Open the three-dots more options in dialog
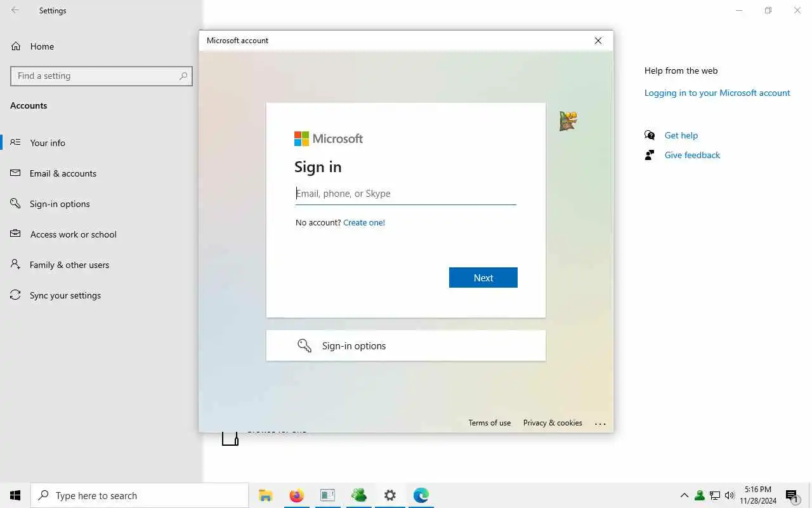Image resolution: width=812 pixels, height=508 pixels. (600, 424)
